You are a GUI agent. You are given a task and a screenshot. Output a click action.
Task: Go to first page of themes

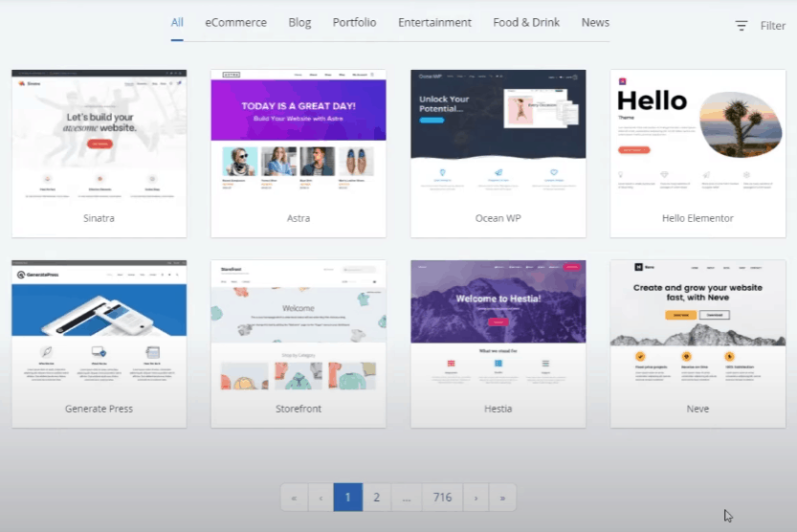coord(294,498)
